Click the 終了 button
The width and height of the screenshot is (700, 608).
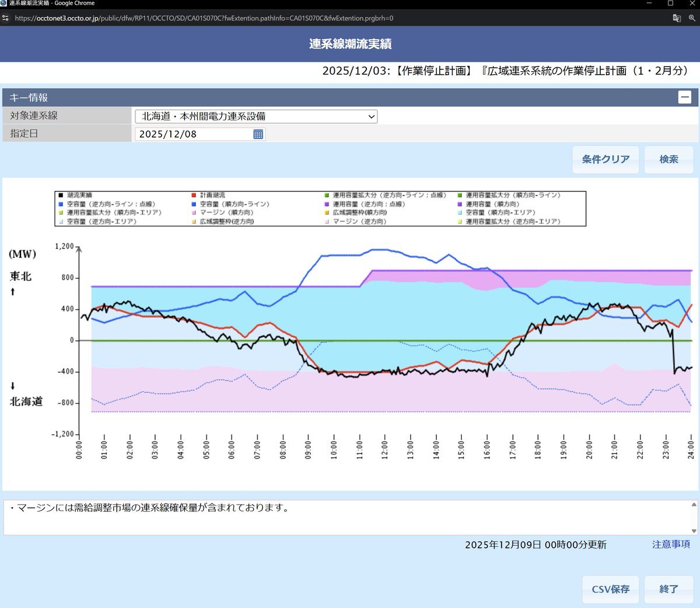(668, 589)
